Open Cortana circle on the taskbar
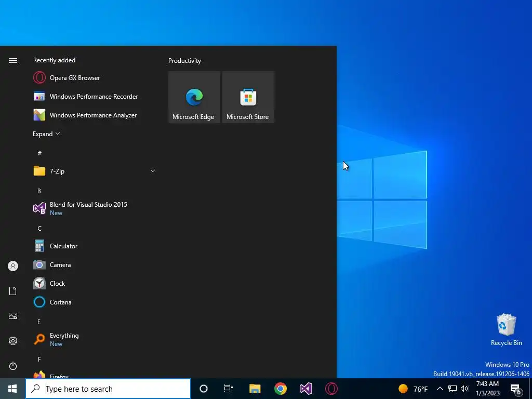This screenshot has height=399, width=532. pos(204,389)
